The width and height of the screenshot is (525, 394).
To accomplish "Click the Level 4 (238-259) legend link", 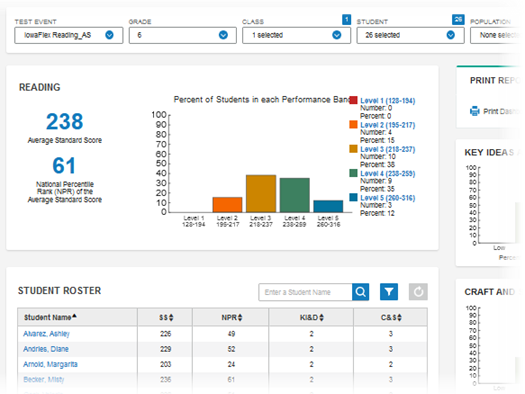I will (387, 174).
